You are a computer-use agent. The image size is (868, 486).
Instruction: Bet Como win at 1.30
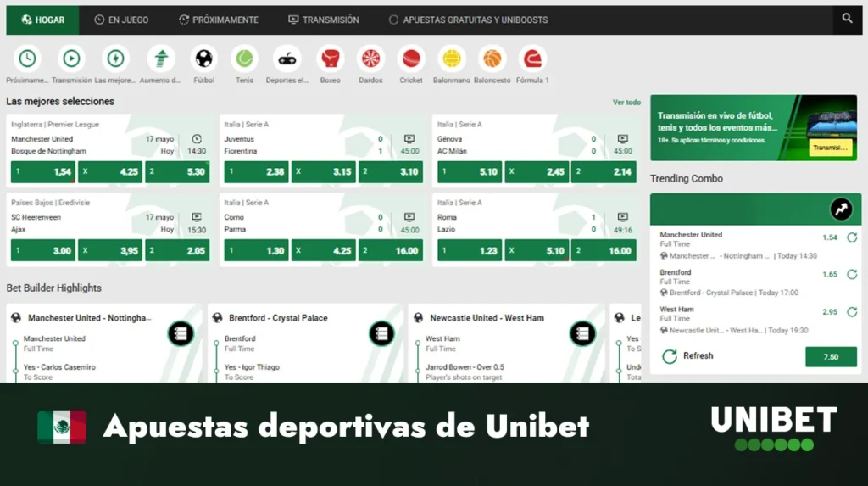click(x=256, y=250)
